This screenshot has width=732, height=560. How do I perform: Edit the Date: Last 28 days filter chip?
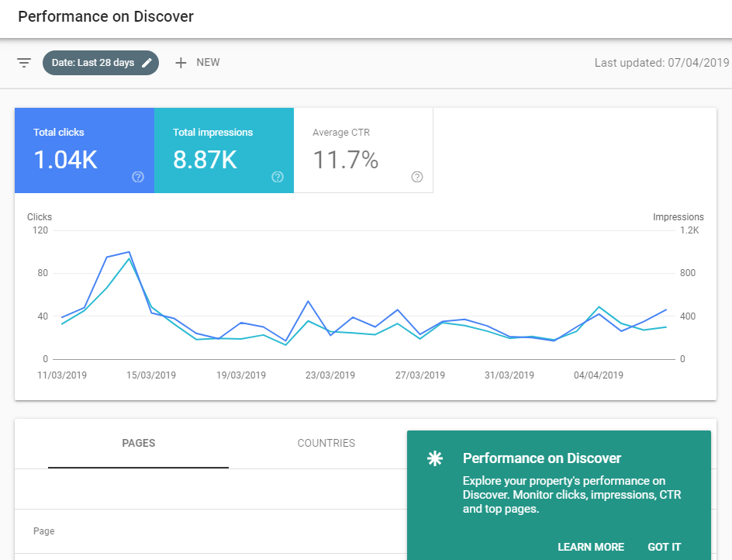tap(100, 63)
